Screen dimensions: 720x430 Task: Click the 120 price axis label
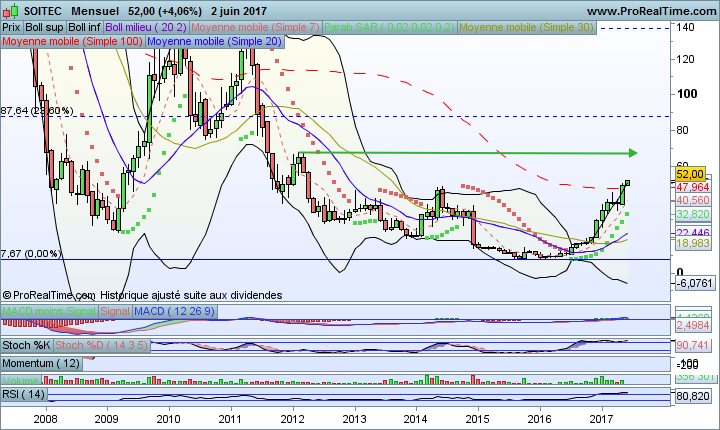pos(685,59)
